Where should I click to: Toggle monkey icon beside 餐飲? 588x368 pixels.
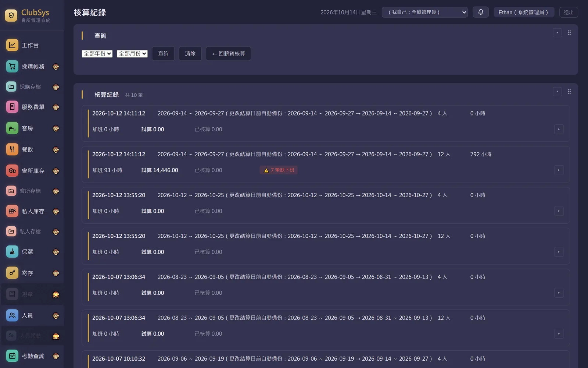tap(56, 150)
